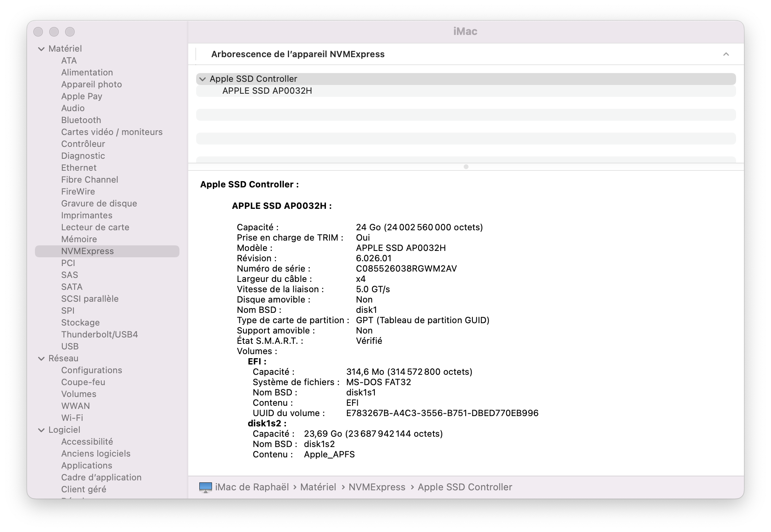The width and height of the screenshot is (771, 532).
Task: Collapse the Logiciel sidebar group
Action: [41, 430]
